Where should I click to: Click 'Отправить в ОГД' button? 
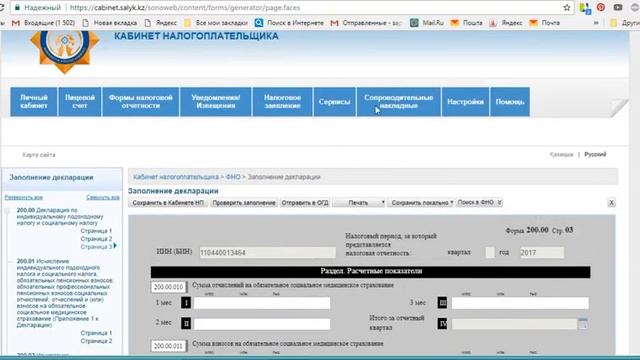click(305, 202)
